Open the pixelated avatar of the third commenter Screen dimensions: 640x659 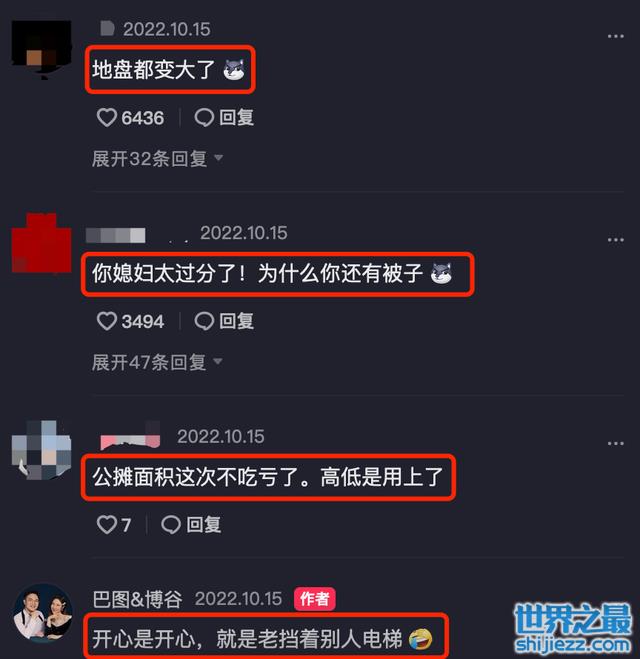pyautogui.click(x=42, y=450)
